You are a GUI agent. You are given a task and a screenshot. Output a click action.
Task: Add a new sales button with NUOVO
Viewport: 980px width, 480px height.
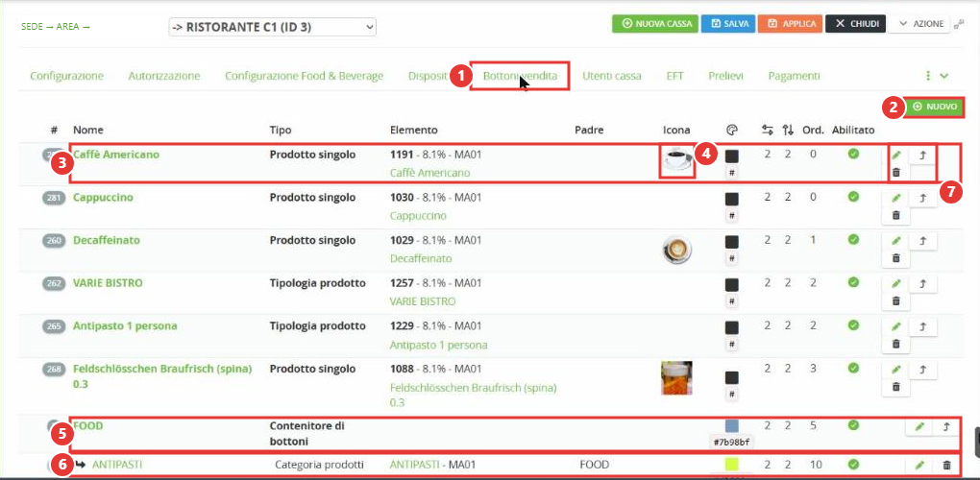pos(935,107)
